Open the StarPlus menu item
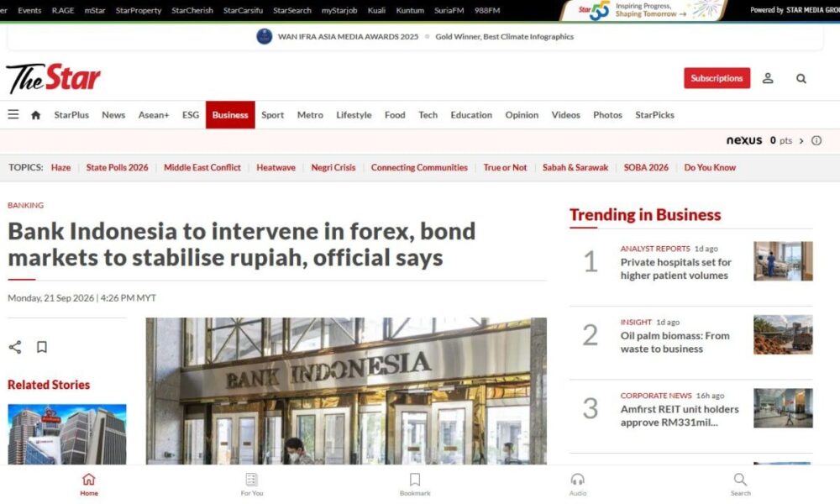The height and width of the screenshot is (504, 840). [71, 114]
